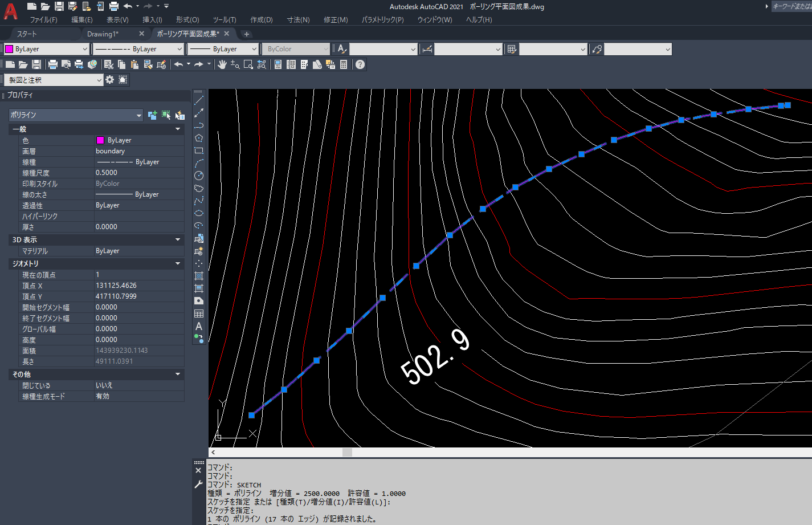The width and height of the screenshot is (812, 525).
Task: Expand the 製図と注釈 workspace dropdown
Action: (x=99, y=80)
